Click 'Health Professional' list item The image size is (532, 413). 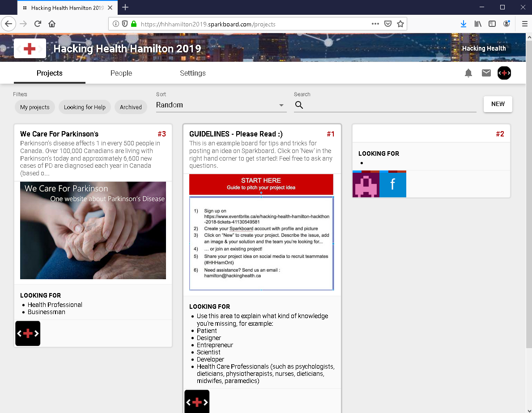[x=55, y=305]
